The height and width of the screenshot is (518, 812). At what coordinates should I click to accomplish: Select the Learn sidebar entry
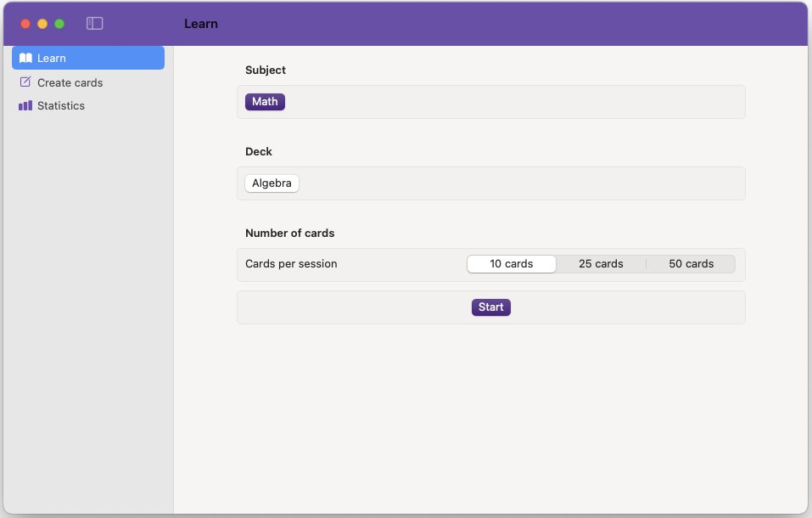[x=51, y=58]
